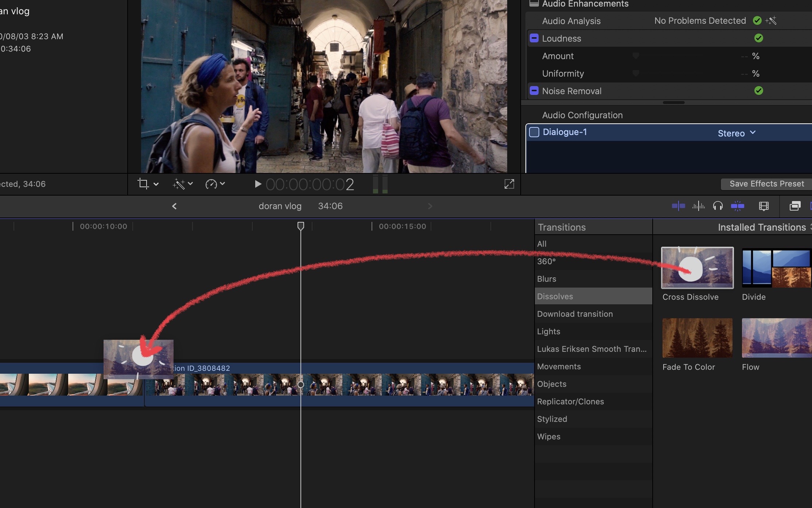Screen dimensions: 812x508
Task: Select the Wipes transitions category
Action: 548,436
